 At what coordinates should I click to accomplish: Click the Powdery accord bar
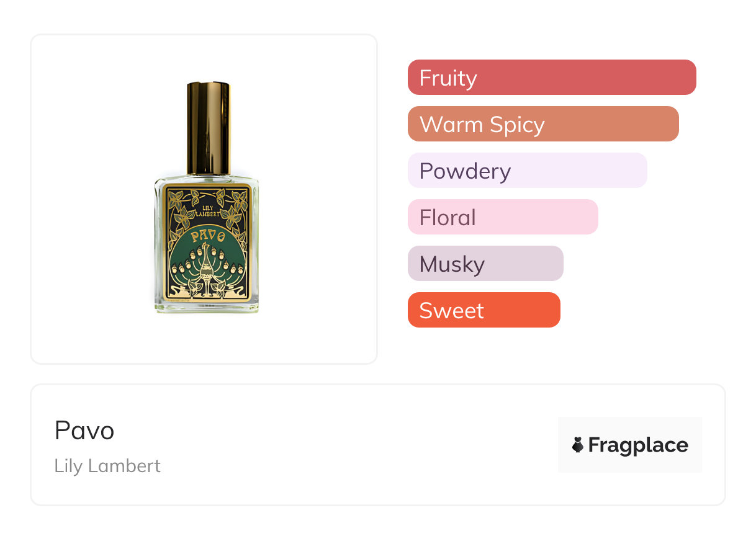pos(527,171)
